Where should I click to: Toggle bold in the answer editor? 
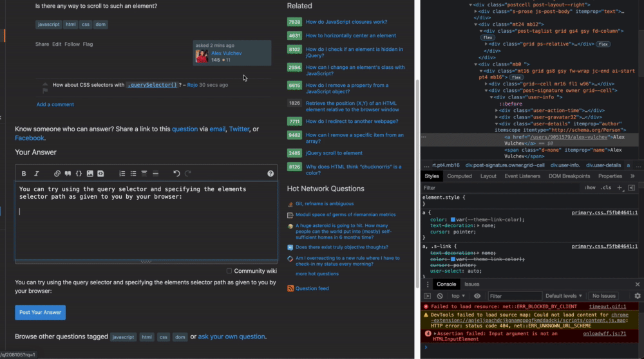click(x=24, y=174)
